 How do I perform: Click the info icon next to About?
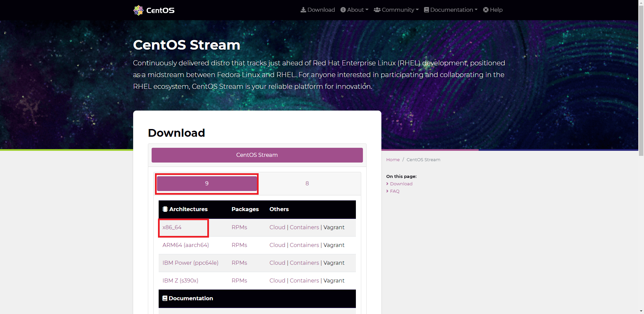point(343,10)
